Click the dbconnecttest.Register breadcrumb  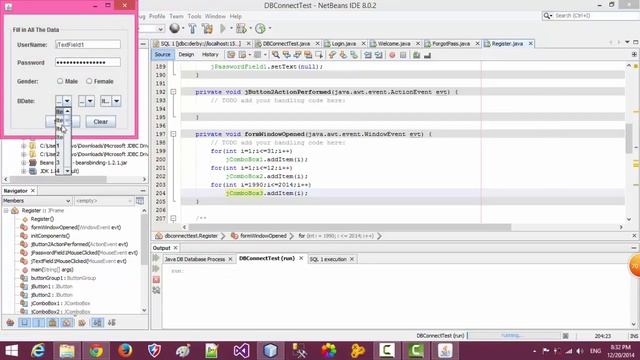(191, 236)
